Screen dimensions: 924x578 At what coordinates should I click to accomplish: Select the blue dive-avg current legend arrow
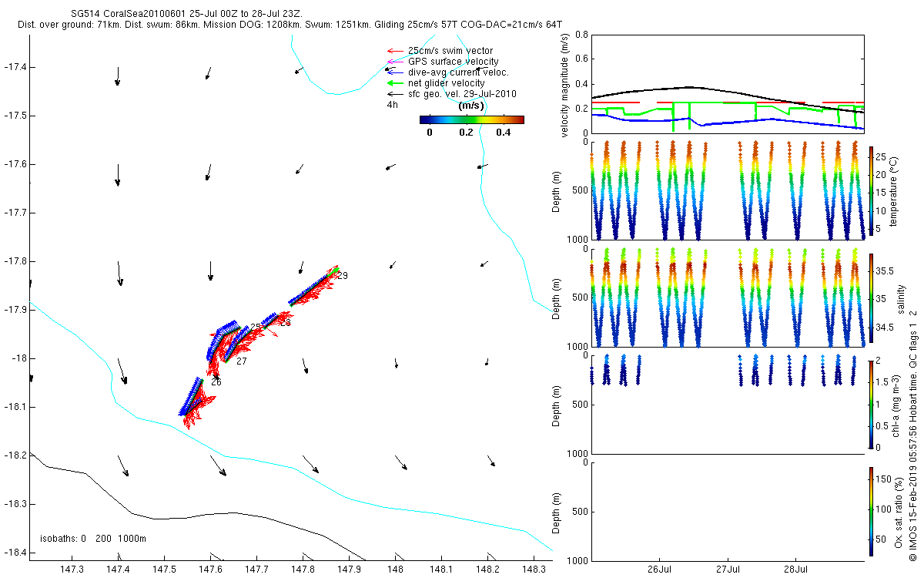click(x=394, y=72)
